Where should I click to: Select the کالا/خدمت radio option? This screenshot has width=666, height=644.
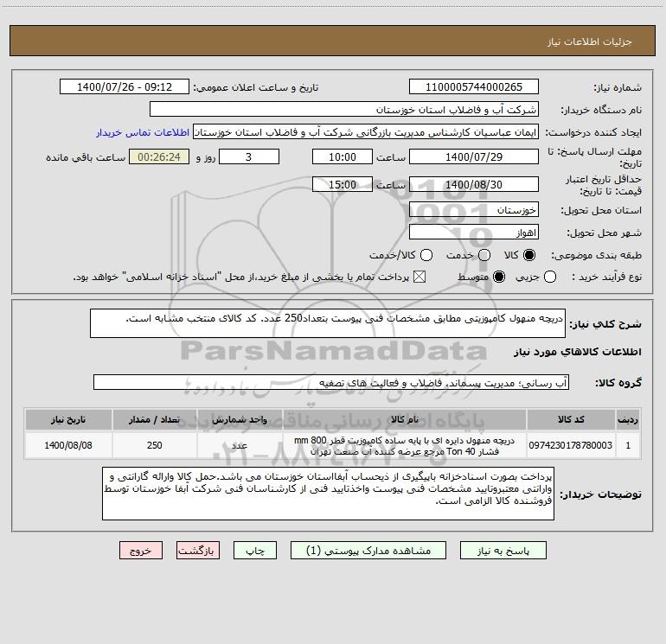pyautogui.click(x=426, y=255)
